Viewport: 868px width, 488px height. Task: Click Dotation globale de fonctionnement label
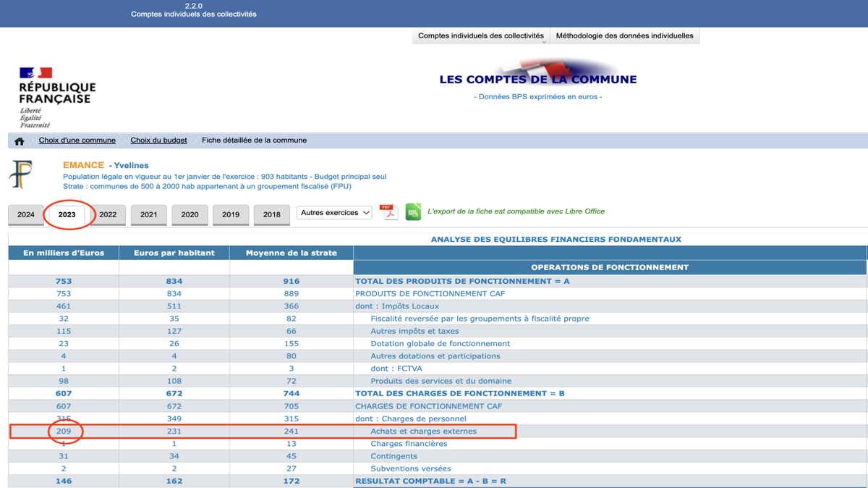point(440,344)
